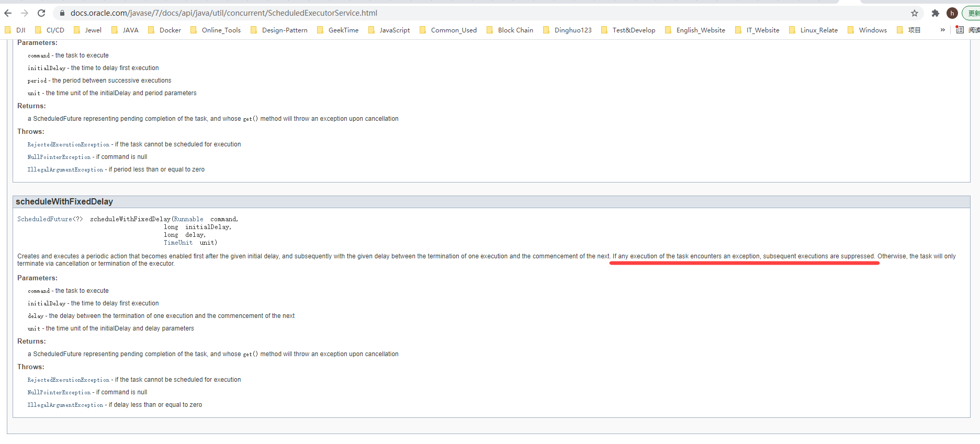Open IllegalArgumentException link for 'delay less than'

coord(65,405)
